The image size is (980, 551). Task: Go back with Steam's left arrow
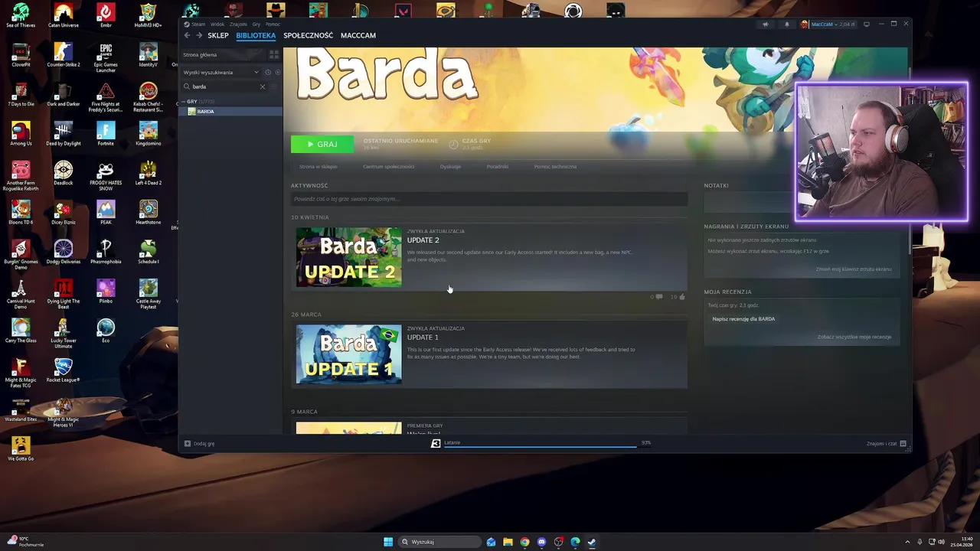[x=187, y=35]
